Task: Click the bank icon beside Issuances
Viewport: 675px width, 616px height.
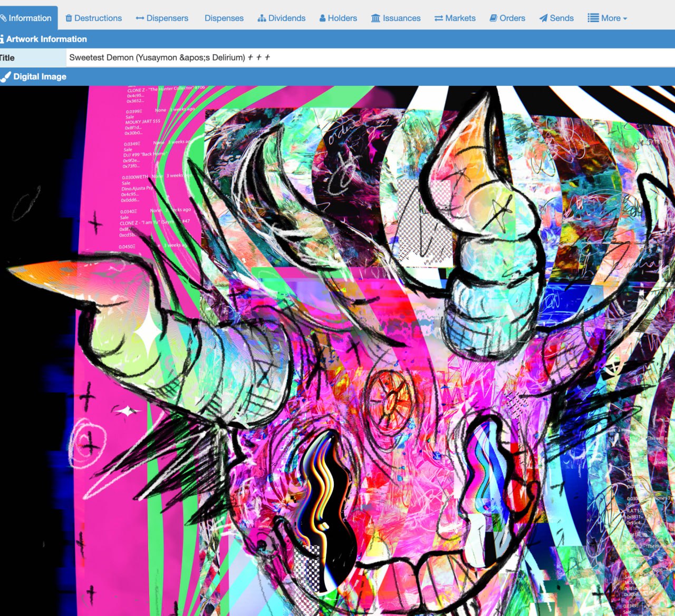Action: [375, 18]
